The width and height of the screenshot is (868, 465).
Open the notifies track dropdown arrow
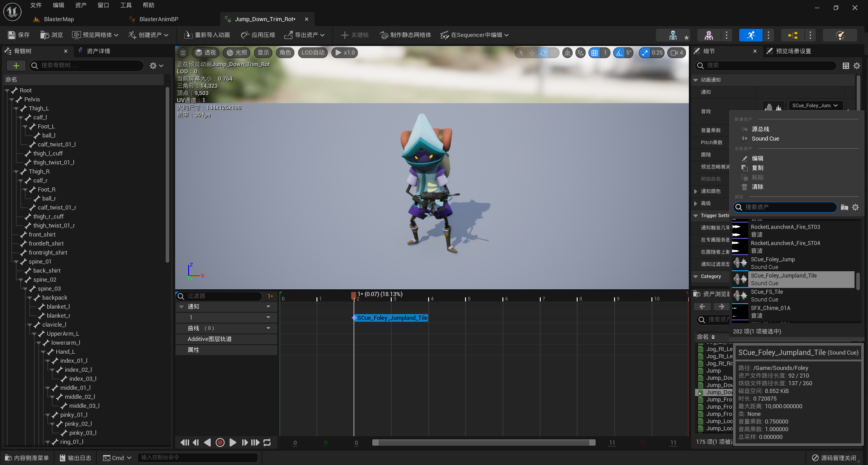tap(268, 306)
